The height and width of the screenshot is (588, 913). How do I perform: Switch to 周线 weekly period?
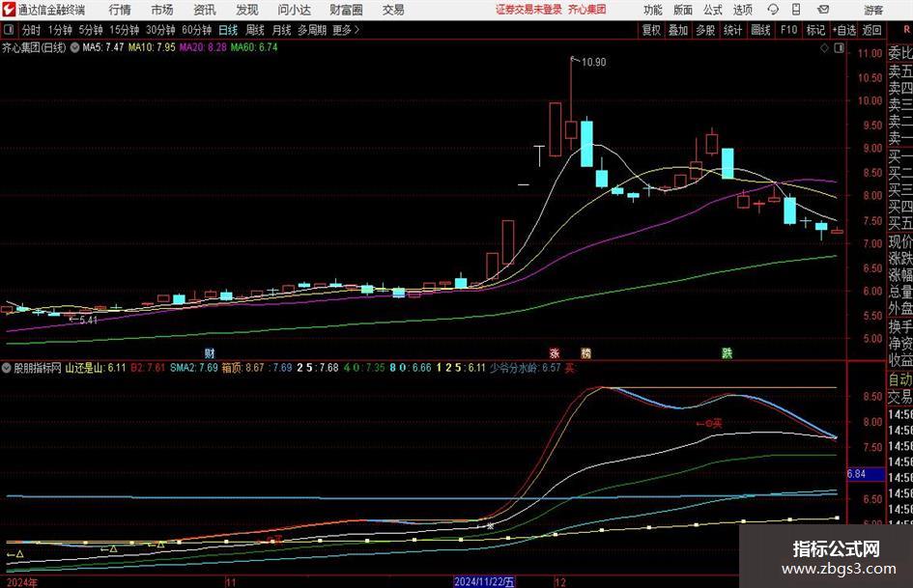(x=254, y=30)
